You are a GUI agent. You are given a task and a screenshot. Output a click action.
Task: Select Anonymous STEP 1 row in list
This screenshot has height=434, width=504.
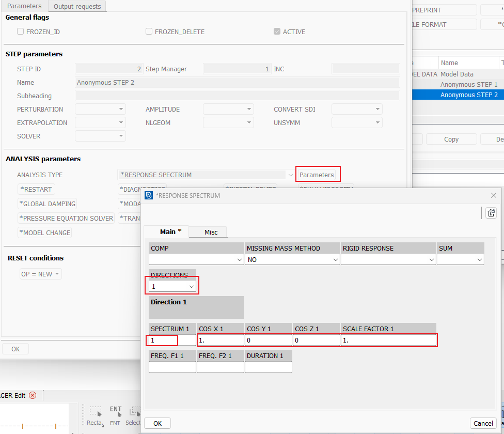coord(458,84)
